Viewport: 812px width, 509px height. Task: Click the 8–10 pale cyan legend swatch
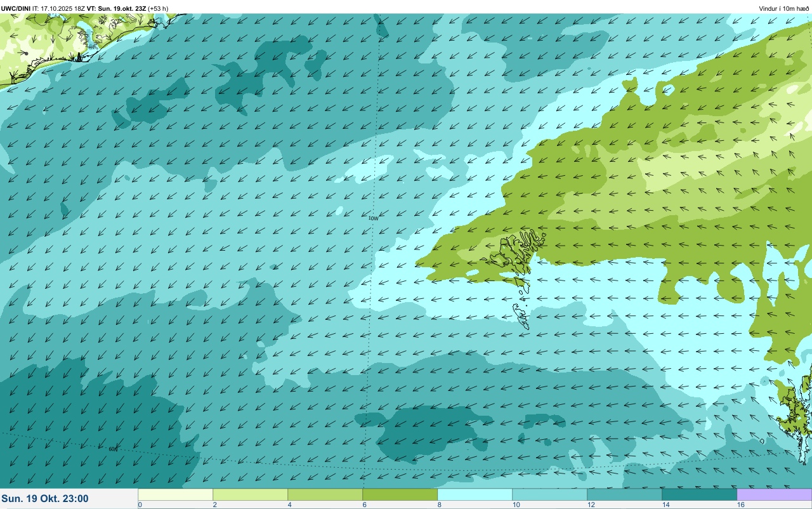pos(475,494)
